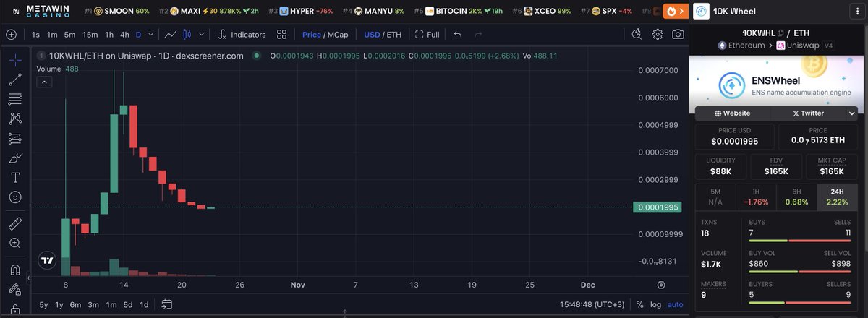Expand the timeframe interval dropdown arrow
The image size is (868, 318).
(x=151, y=34)
